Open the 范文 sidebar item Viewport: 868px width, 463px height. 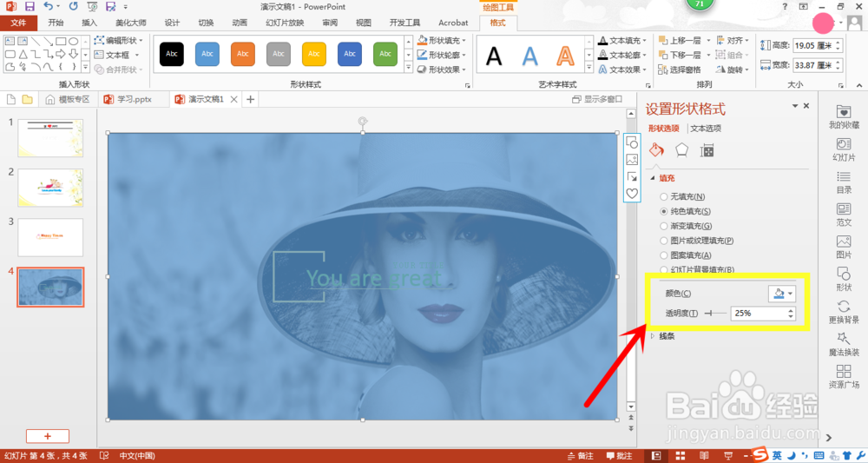coord(844,215)
